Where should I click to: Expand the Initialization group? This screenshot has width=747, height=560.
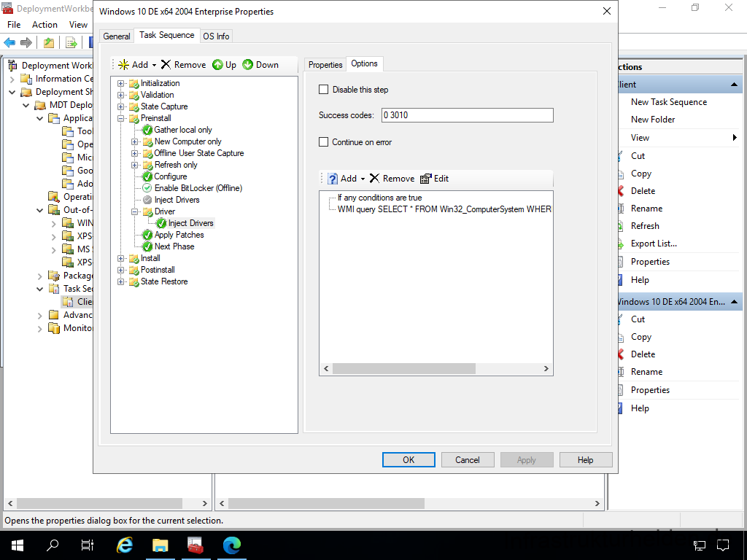pos(120,83)
